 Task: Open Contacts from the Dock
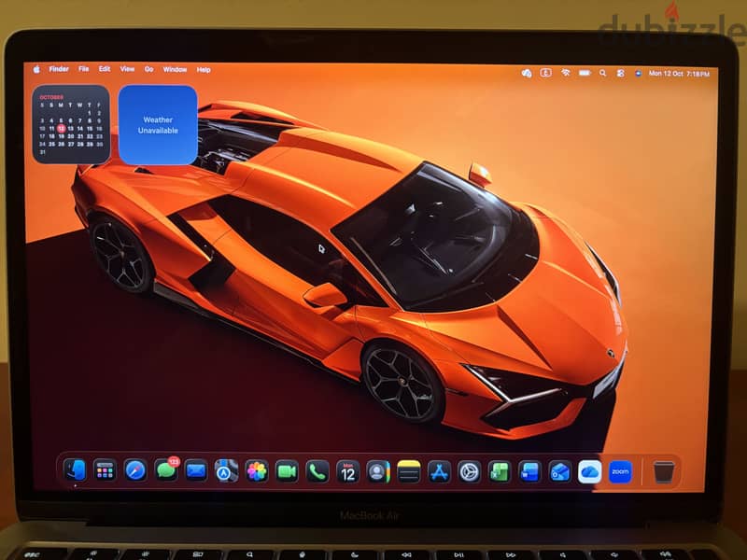click(x=378, y=471)
